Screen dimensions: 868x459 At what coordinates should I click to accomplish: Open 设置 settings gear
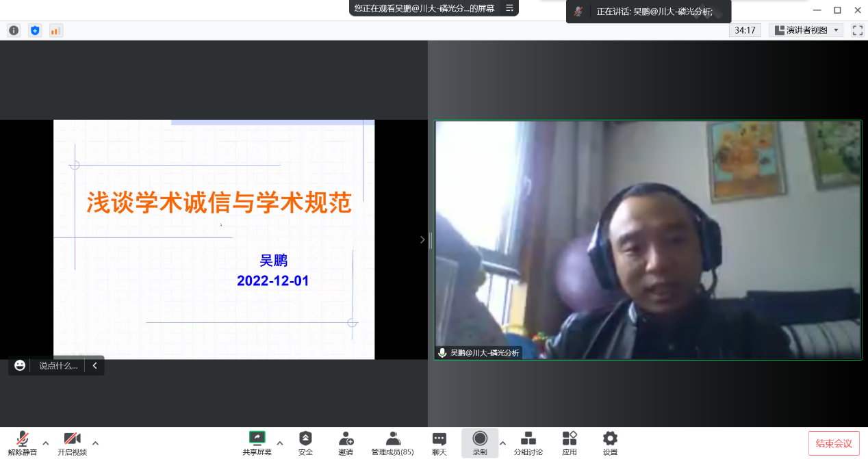609,443
